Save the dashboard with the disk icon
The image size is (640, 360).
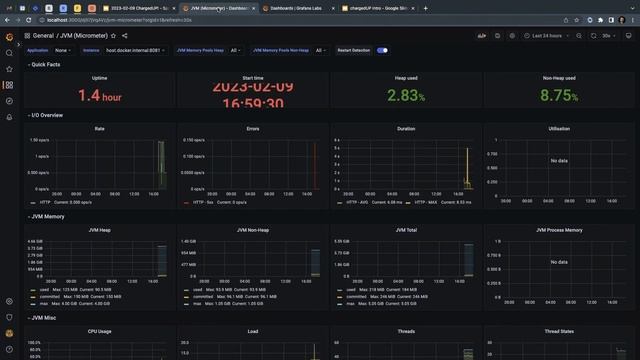point(497,36)
